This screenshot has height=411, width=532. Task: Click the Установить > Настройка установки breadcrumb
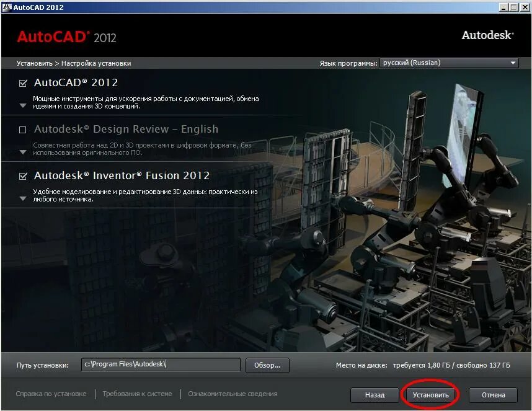click(x=74, y=63)
